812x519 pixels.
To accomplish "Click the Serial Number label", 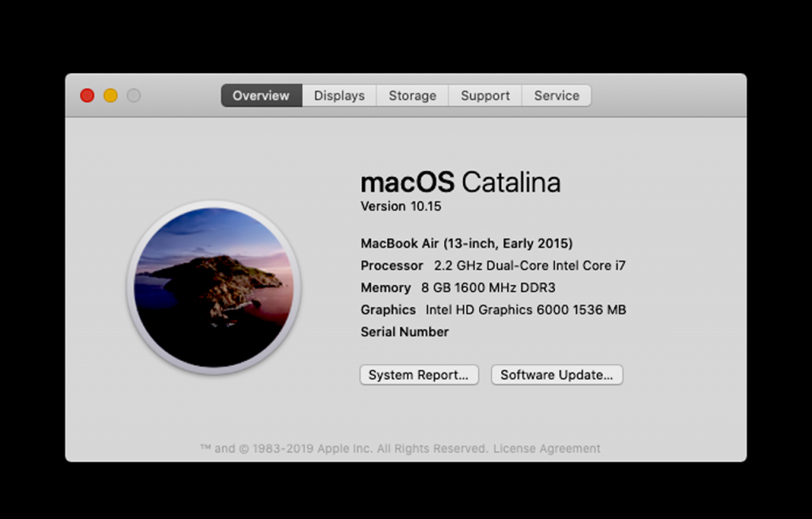I will [x=404, y=332].
